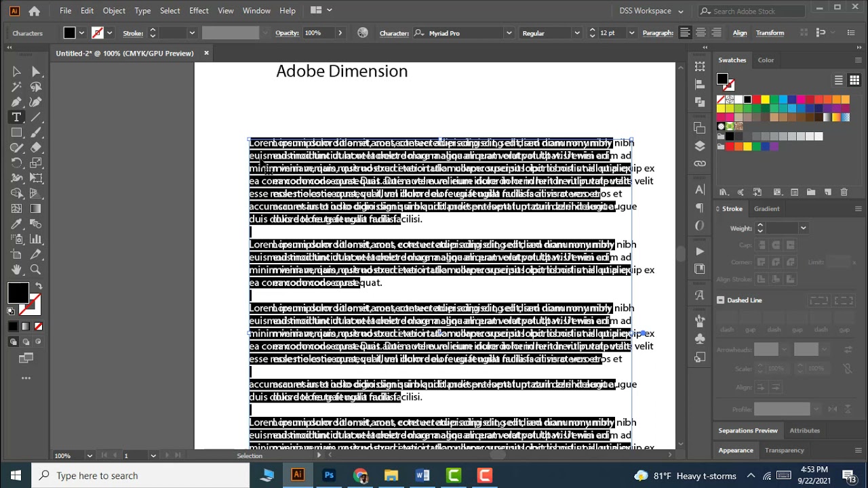Screen dimensions: 868x488
Task: Switch swatches to list view
Action: [x=839, y=80]
